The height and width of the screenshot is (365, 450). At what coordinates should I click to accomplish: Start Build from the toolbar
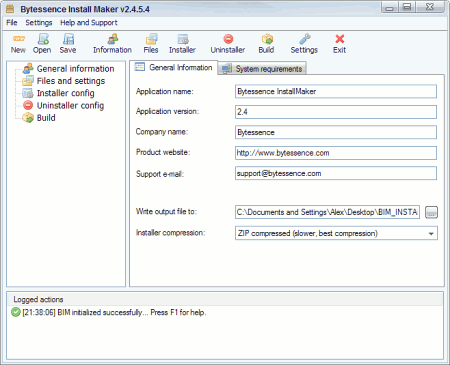point(267,44)
